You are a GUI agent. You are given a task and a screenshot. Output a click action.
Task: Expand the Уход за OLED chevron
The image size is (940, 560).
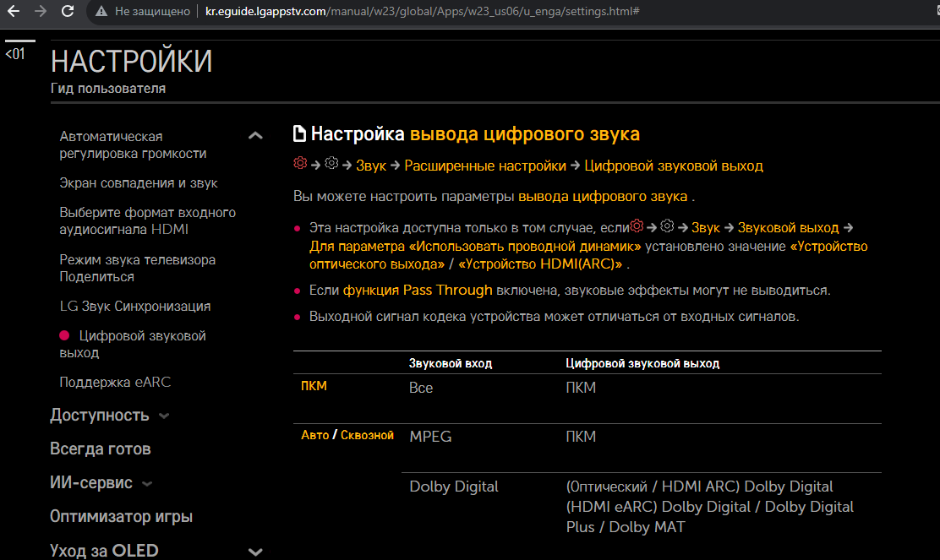click(x=255, y=552)
